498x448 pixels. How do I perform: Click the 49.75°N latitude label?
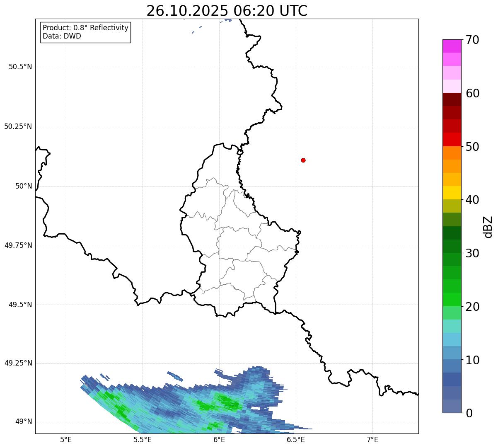tap(18, 245)
